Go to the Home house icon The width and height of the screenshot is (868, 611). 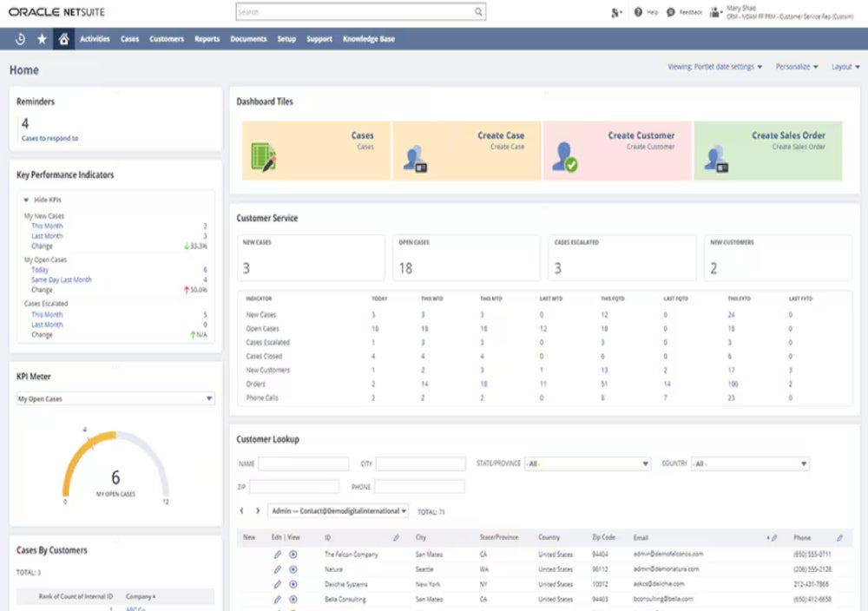tap(63, 39)
